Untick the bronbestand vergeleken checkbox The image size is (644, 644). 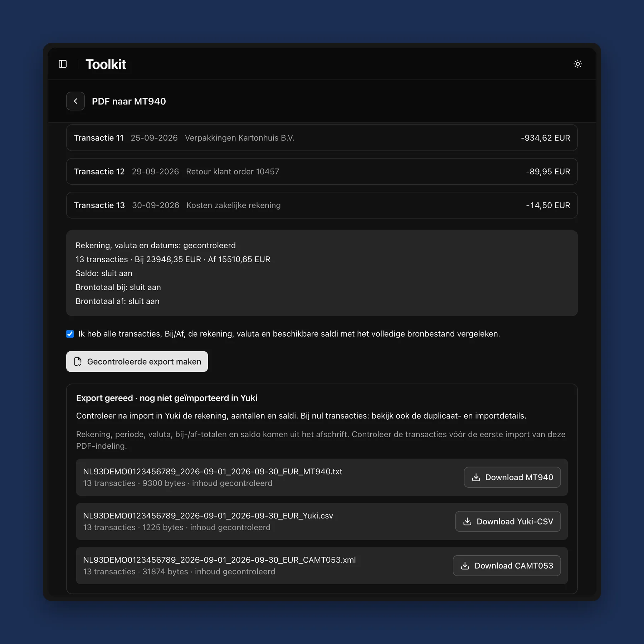coord(70,334)
